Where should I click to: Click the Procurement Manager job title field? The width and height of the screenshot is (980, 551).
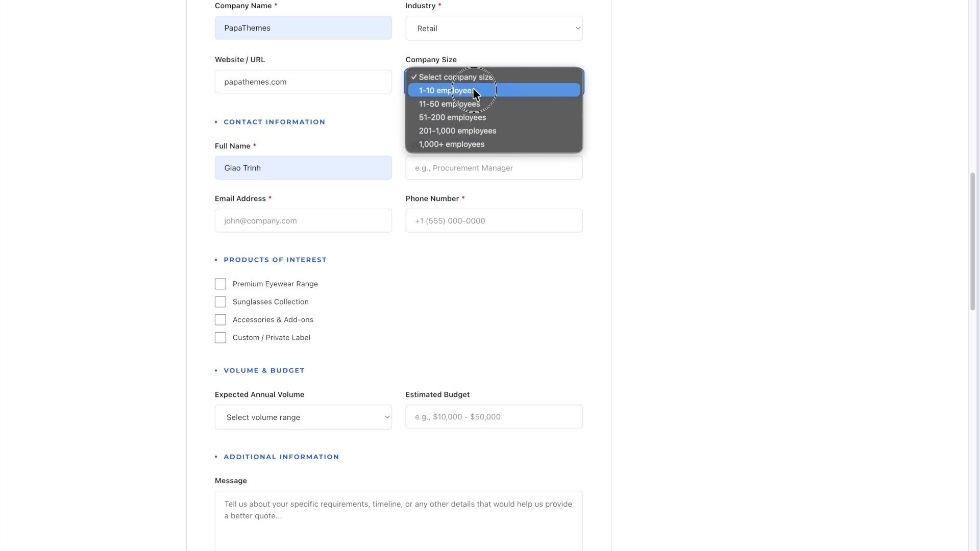tap(493, 168)
